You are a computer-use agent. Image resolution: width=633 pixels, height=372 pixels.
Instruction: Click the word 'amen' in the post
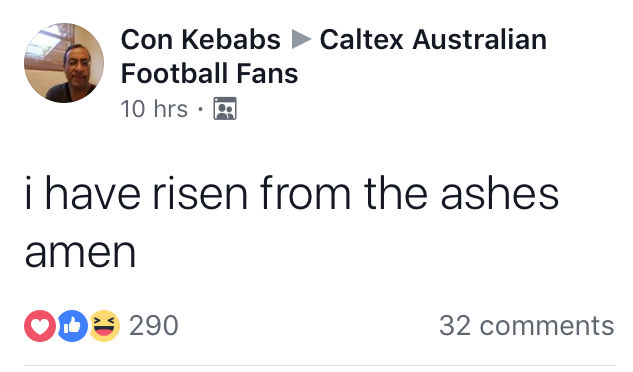80,253
